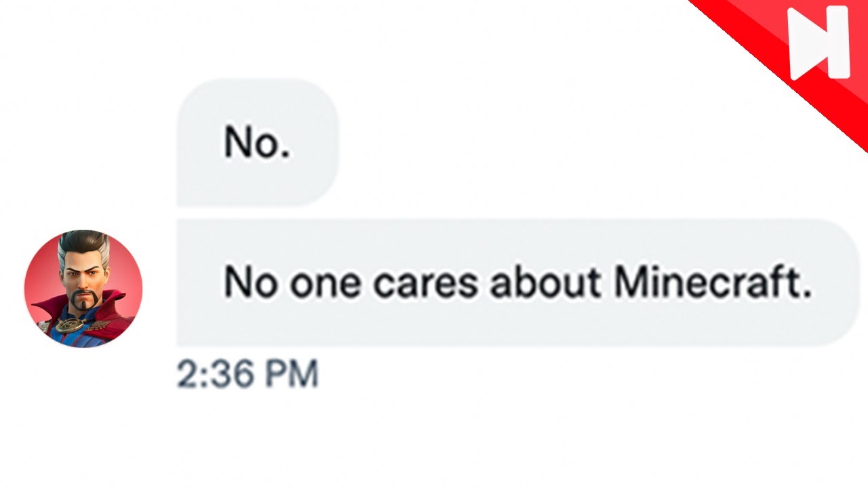Click the "2:36 PM" message timestamp
This screenshot has width=868, height=488.
click(x=248, y=375)
